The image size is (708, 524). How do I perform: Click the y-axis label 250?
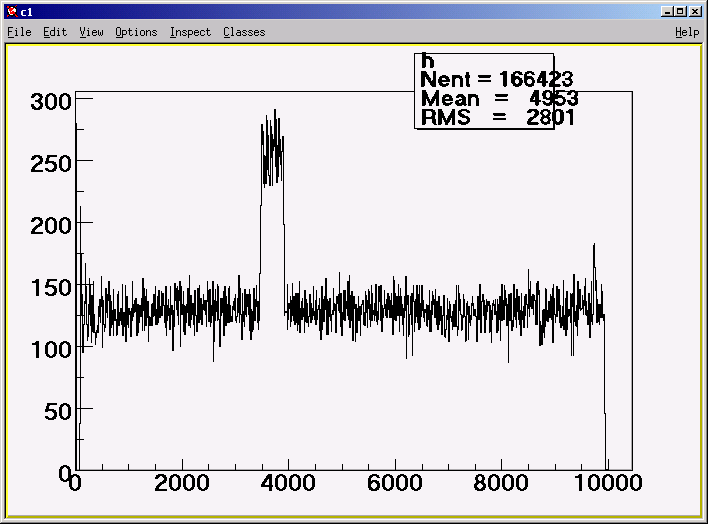coord(51,164)
